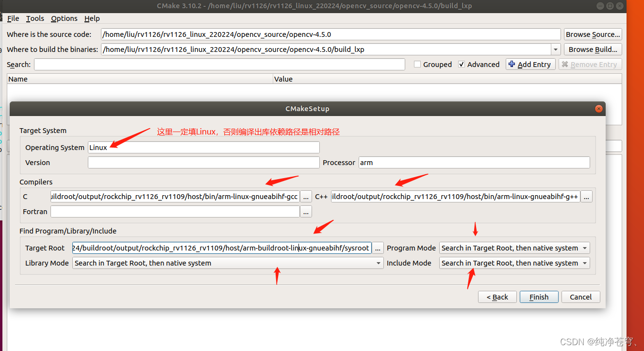This screenshot has width=644, height=351.
Task: Open the Library Mode dropdown
Action: pyautogui.click(x=228, y=263)
